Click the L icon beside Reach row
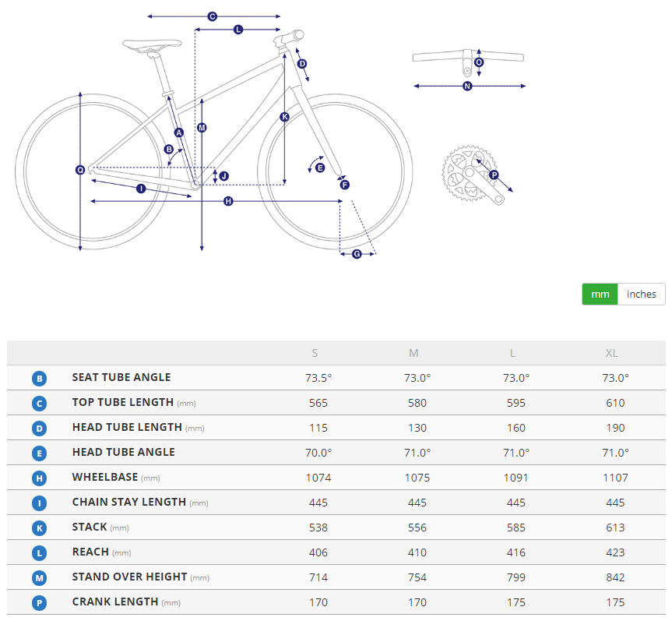This screenshot has width=672, height=621. click(x=40, y=552)
